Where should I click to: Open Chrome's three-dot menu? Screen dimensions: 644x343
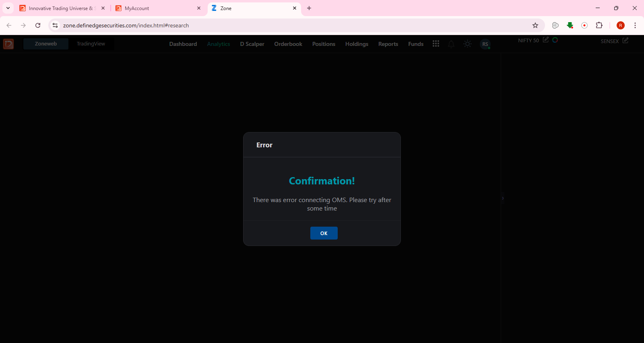pos(635,25)
